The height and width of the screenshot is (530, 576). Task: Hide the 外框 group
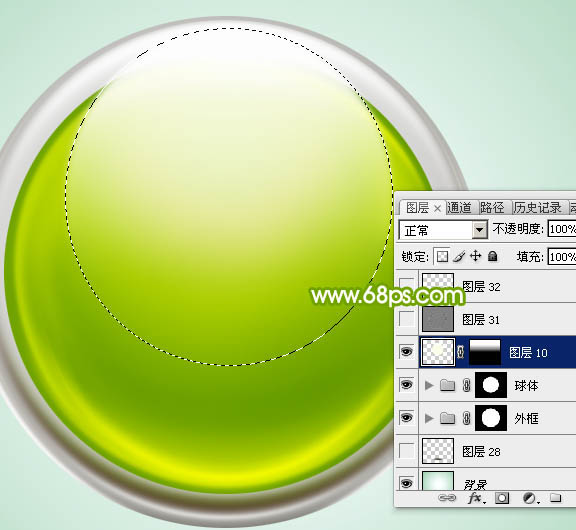(x=406, y=418)
